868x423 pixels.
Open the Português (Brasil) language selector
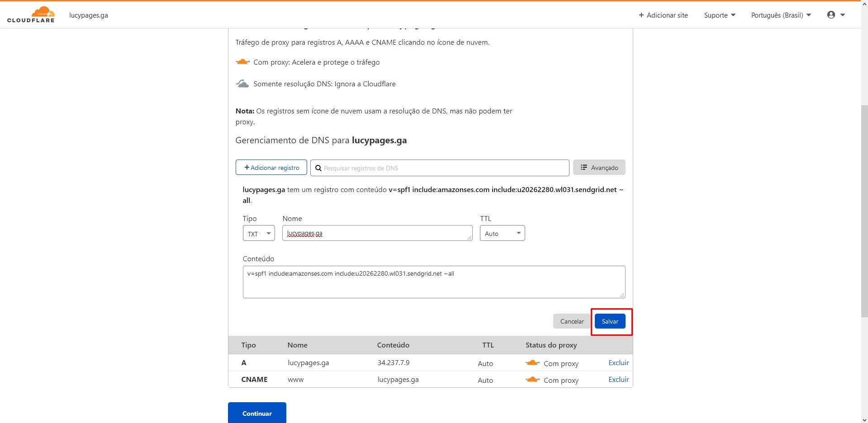781,15
